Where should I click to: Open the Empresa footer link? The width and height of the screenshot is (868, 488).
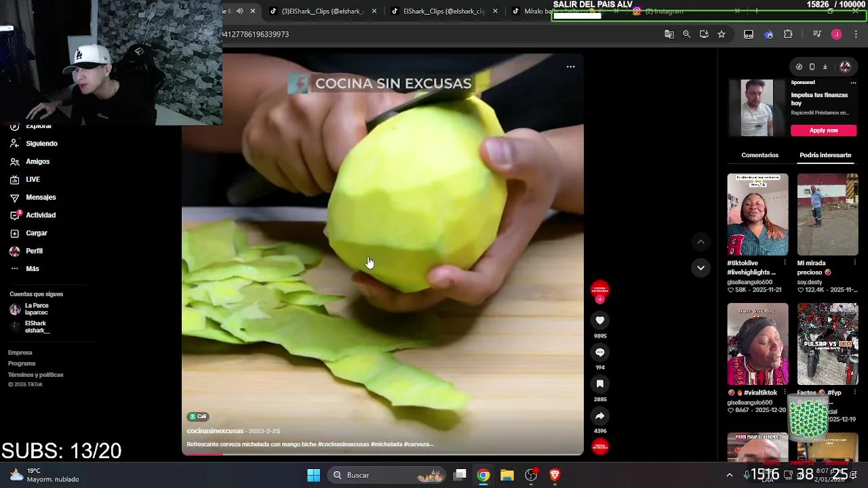click(20, 352)
